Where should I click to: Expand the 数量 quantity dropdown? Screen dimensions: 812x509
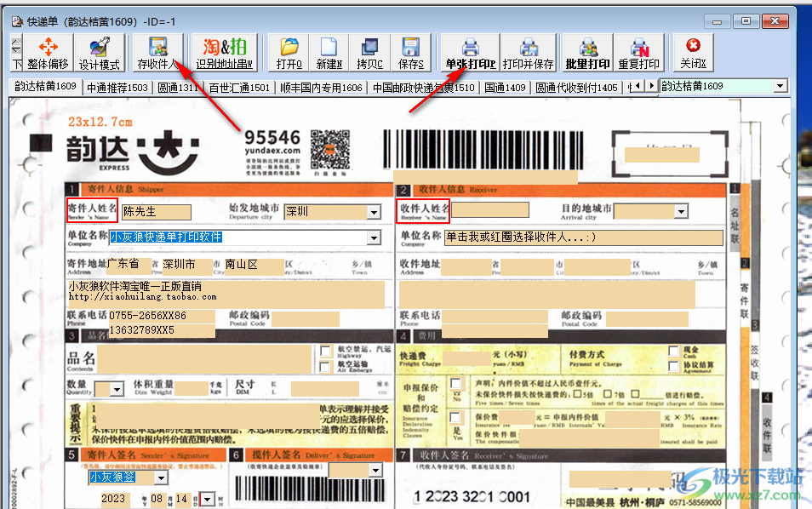pos(117,389)
